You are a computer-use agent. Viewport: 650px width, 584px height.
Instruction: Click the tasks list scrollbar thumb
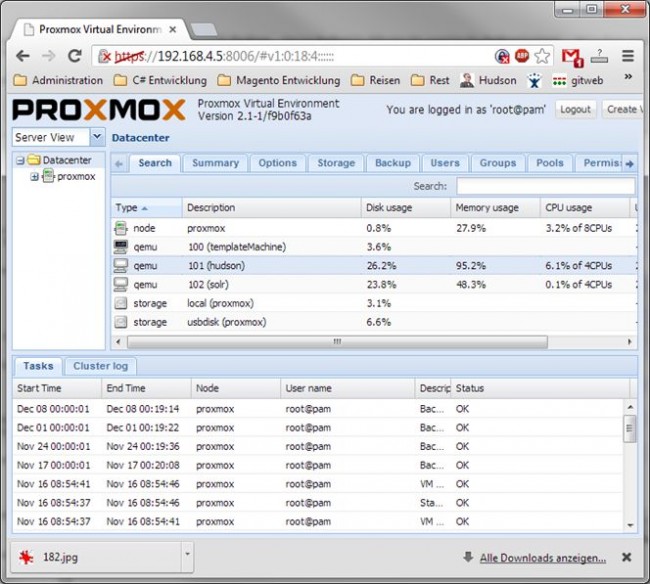629,428
